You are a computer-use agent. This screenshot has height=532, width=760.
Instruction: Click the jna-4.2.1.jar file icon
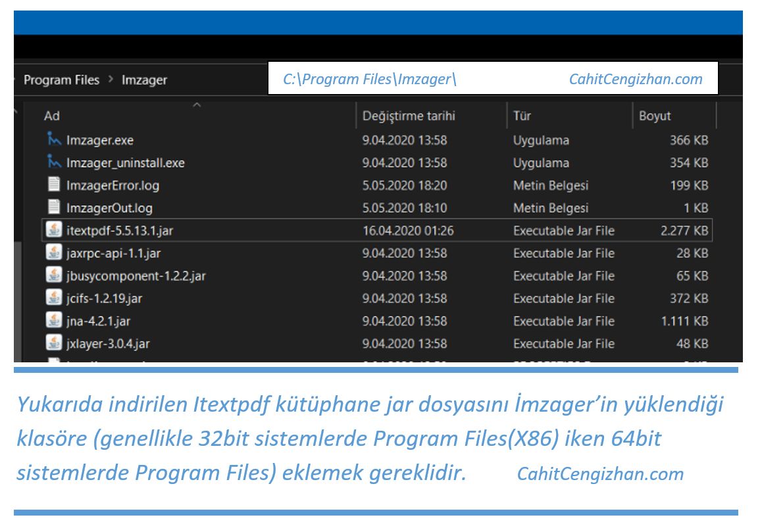(x=55, y=321)
